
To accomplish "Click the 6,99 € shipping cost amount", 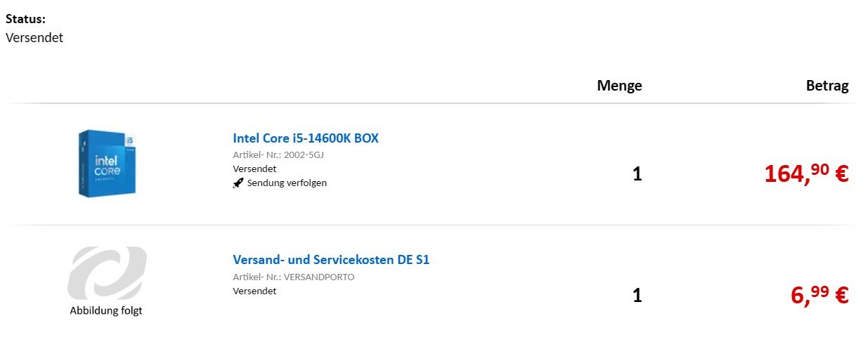I will click(820, 295).
